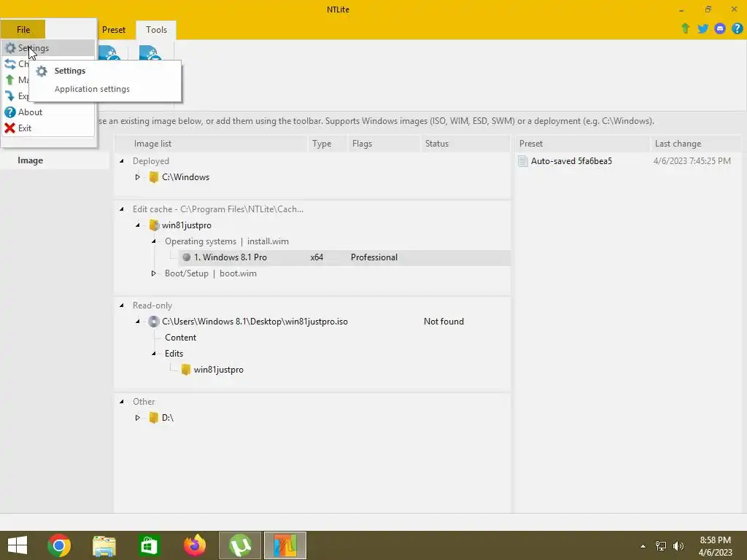Click the second blue toolbar icon
The height and width of the screenshot is (560, 747).
click(x=150, y=52)
